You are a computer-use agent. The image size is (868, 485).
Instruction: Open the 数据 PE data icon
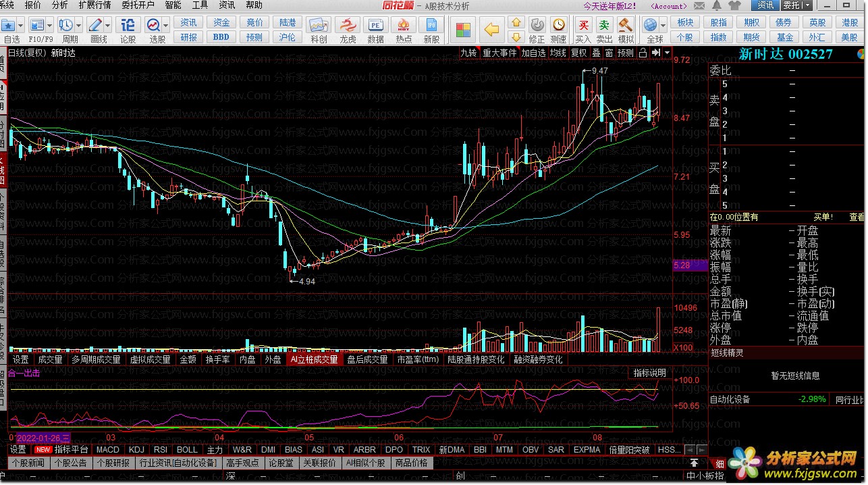(x=375, y=26)
